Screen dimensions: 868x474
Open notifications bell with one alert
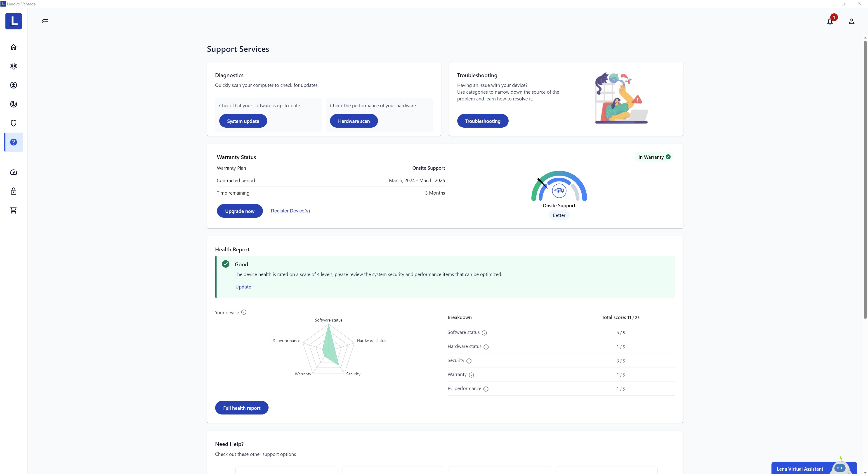point(830,21)
